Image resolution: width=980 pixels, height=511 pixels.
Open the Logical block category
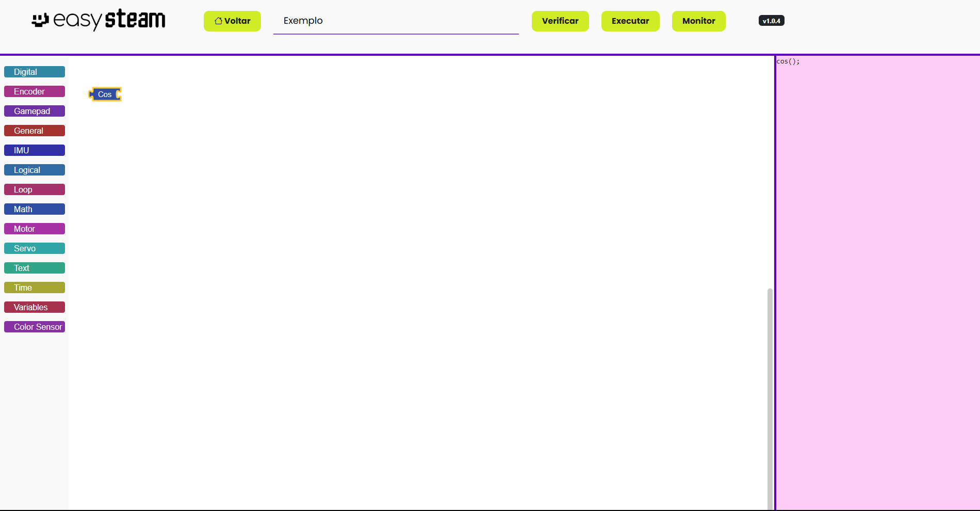(35, 170)
